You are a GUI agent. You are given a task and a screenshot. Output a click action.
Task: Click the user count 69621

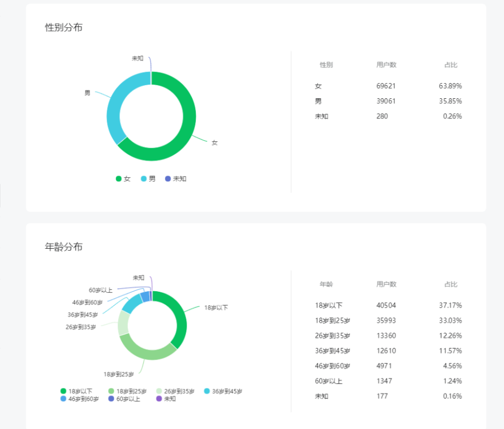386,86
